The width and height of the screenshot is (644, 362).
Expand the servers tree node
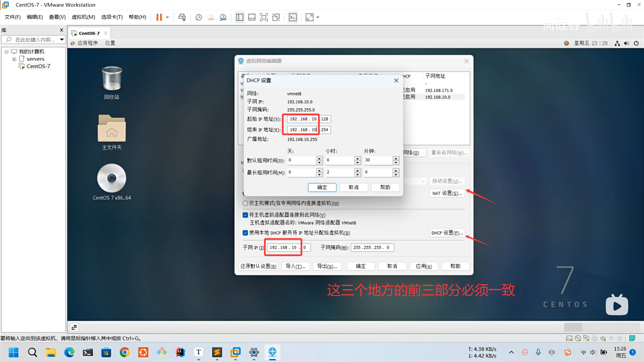coord(14,59)
